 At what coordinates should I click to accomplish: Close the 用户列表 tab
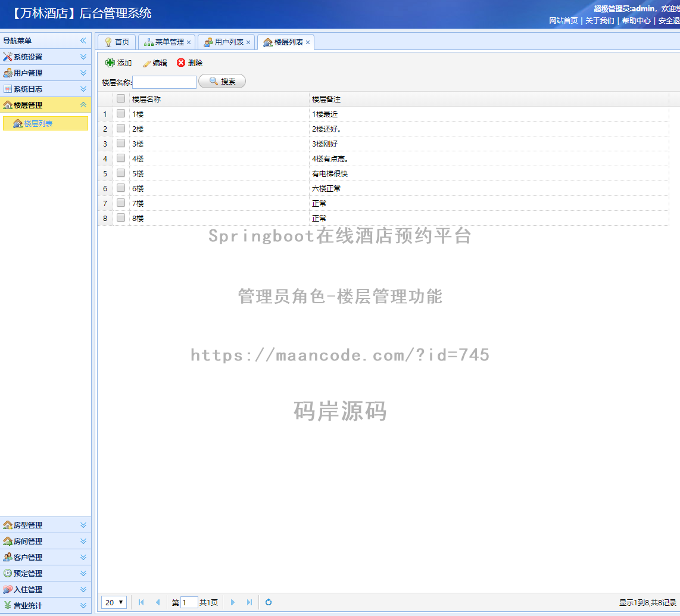(x=248, y=42)
